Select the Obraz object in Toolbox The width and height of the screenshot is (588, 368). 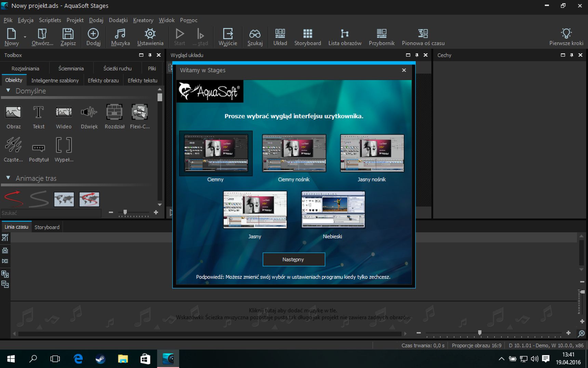point(13,117)
